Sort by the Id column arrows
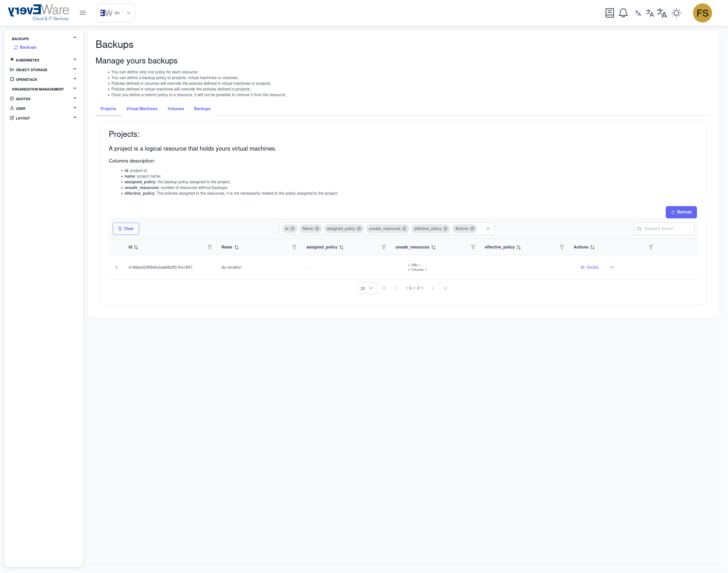The height and width of the screenshot is (573, 728). coord(136,247)
